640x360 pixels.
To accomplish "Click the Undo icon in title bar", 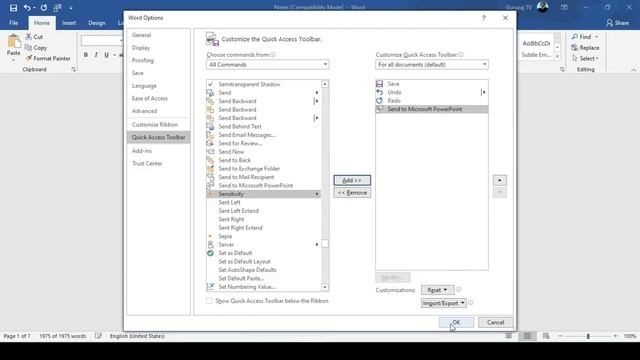I will [27, 8].
